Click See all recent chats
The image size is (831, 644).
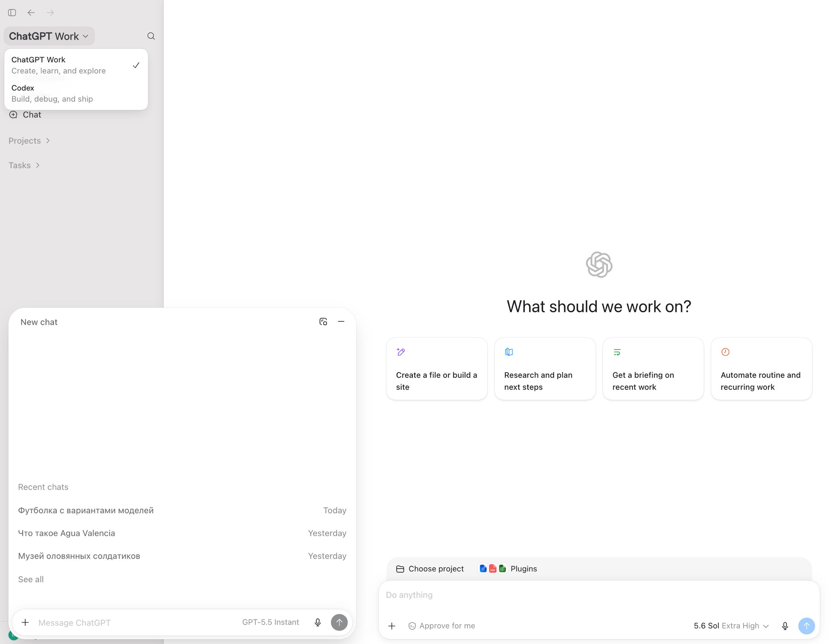(31, 579)
